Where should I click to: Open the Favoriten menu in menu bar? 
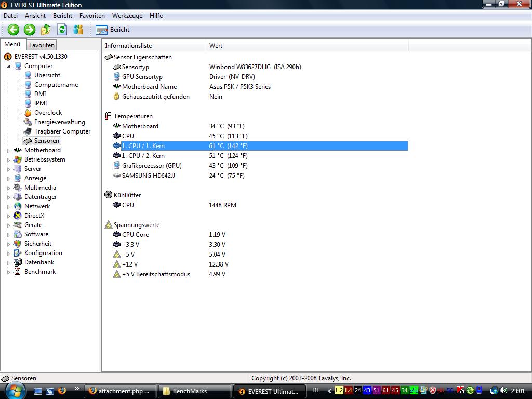92,15
